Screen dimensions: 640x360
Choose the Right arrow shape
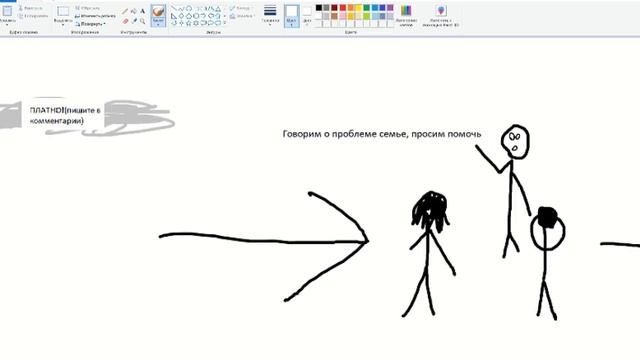[x=203, y=16]
